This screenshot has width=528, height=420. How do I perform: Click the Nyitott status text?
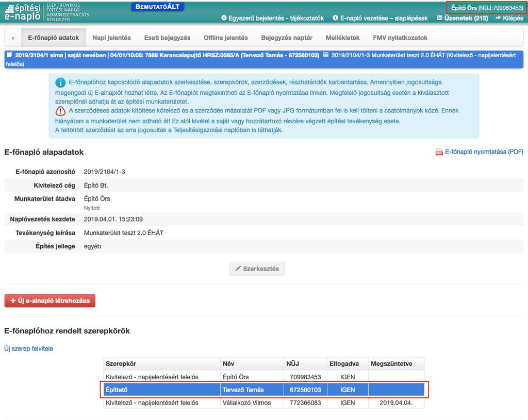tap(92, 208)
